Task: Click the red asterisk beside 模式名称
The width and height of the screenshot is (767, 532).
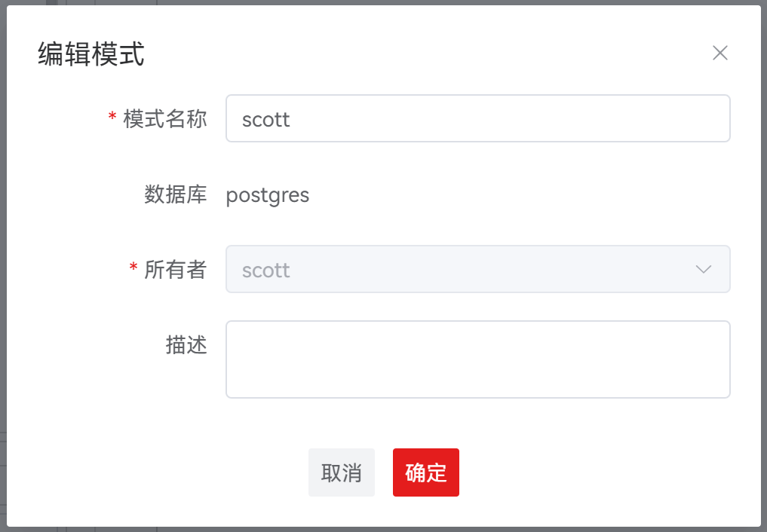Action: (112, 117)
